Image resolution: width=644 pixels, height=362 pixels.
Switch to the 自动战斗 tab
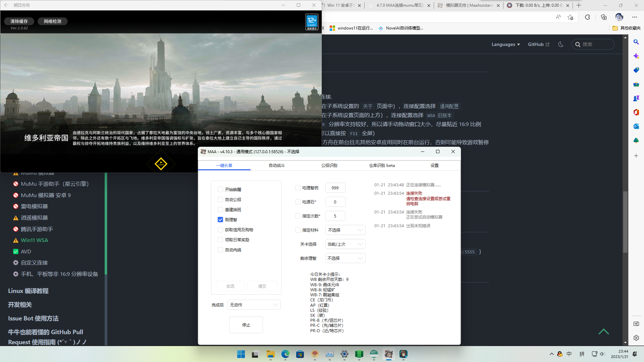click(277, 165)
